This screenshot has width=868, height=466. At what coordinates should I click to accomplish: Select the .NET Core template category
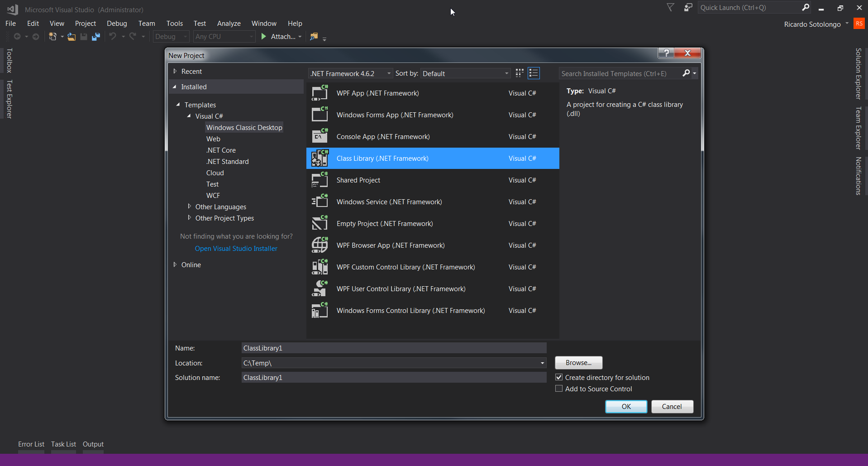pos(221,150)
